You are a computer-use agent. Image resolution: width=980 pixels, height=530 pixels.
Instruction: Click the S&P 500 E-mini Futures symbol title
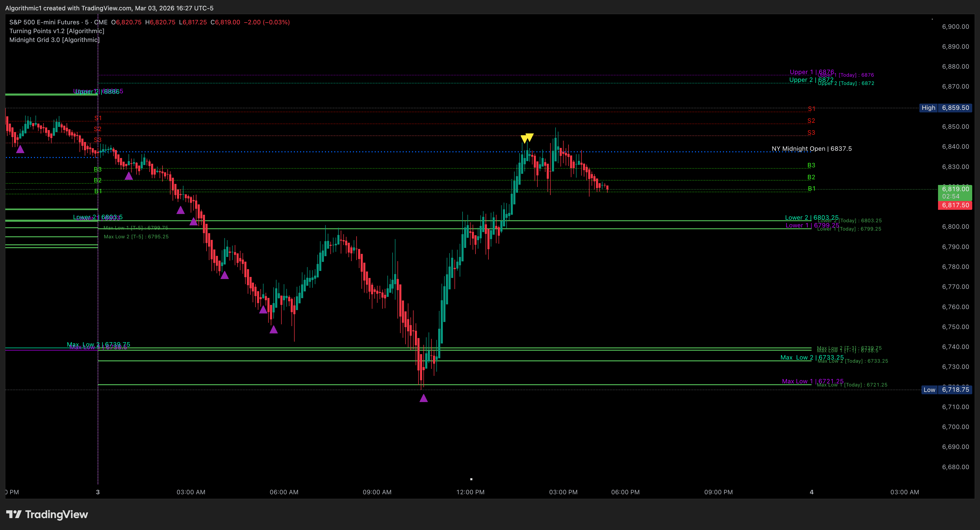[44, 22]
